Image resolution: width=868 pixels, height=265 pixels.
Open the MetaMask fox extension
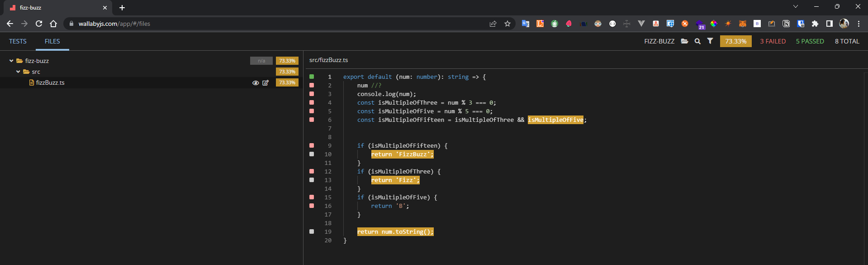[x=742, y=24]
